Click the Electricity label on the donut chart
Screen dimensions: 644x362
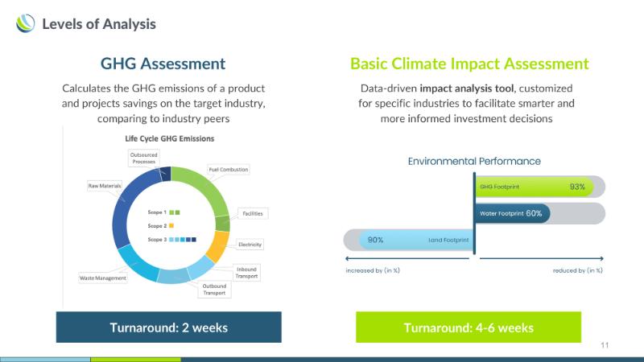point(250,245)
